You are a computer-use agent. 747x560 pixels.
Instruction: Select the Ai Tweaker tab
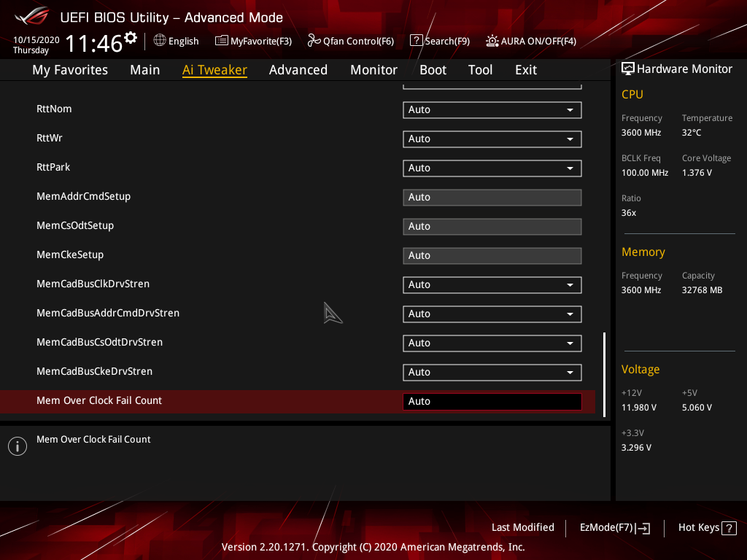tap(214, 69)
